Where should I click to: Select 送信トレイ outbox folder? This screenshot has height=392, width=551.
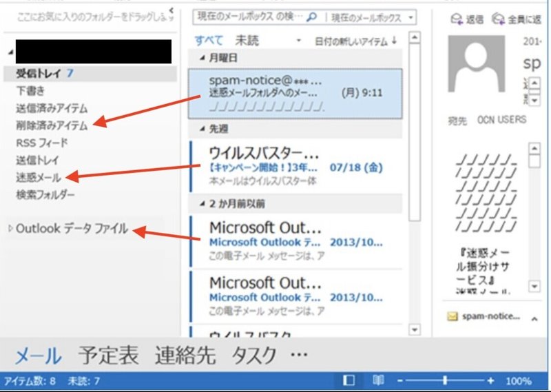(x=38, y=161)
